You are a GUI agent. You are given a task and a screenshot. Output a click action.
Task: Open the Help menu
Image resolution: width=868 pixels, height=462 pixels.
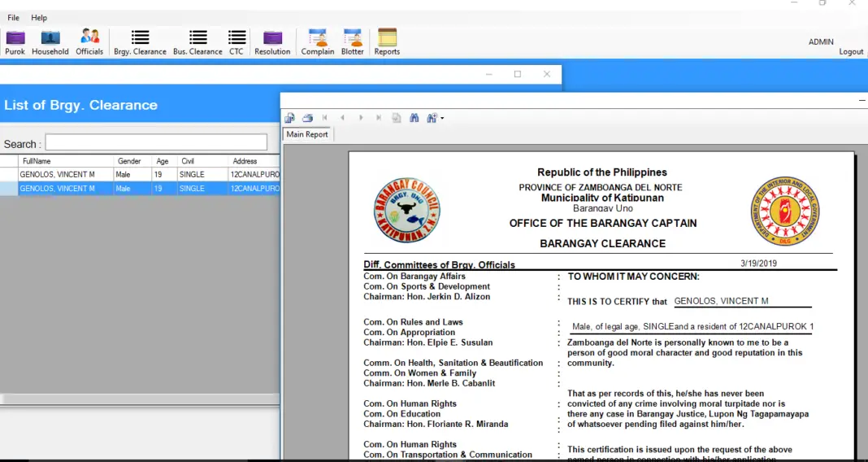pos(39,18)
